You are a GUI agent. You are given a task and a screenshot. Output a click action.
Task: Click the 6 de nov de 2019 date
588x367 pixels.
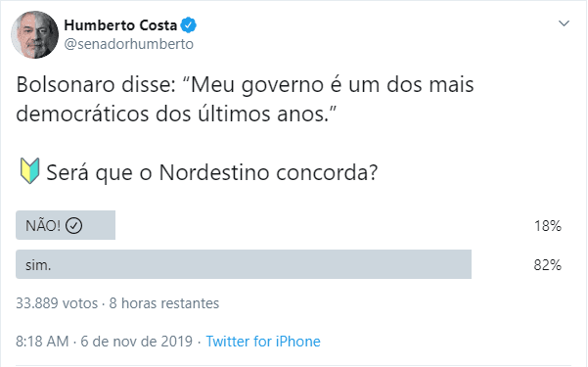(x=137, y=342)
